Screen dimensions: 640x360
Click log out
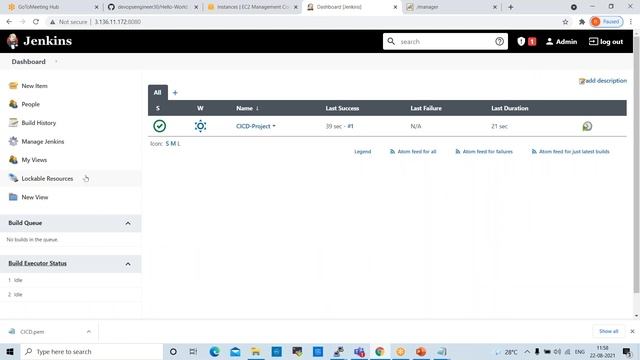click(606, 42)
